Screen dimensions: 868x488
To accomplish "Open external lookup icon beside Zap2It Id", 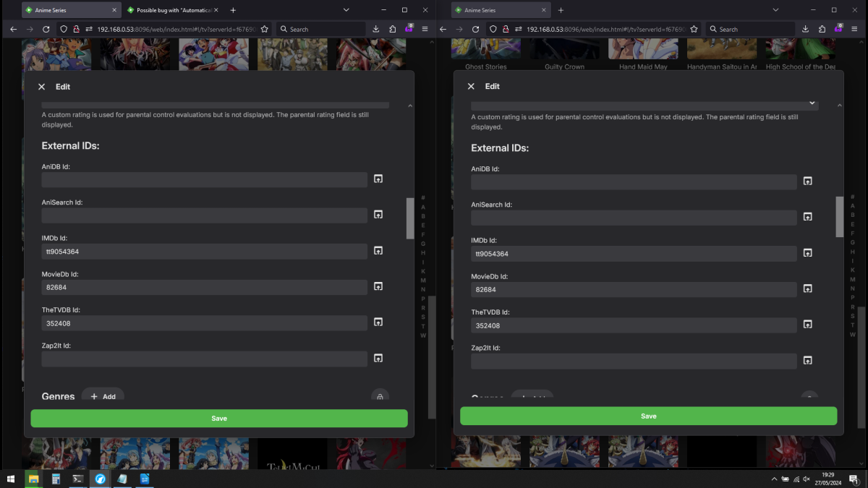I will (378, 358).
